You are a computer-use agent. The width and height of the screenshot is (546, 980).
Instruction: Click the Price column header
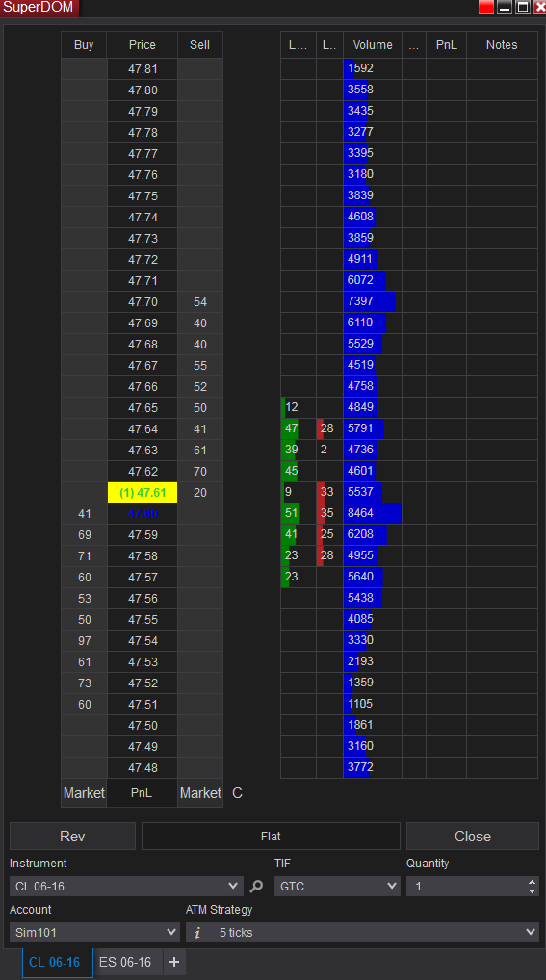(142, 45)
